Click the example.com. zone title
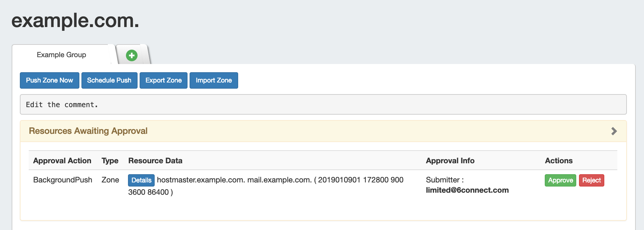Screen dimensions: 644x230 [75, 21]
